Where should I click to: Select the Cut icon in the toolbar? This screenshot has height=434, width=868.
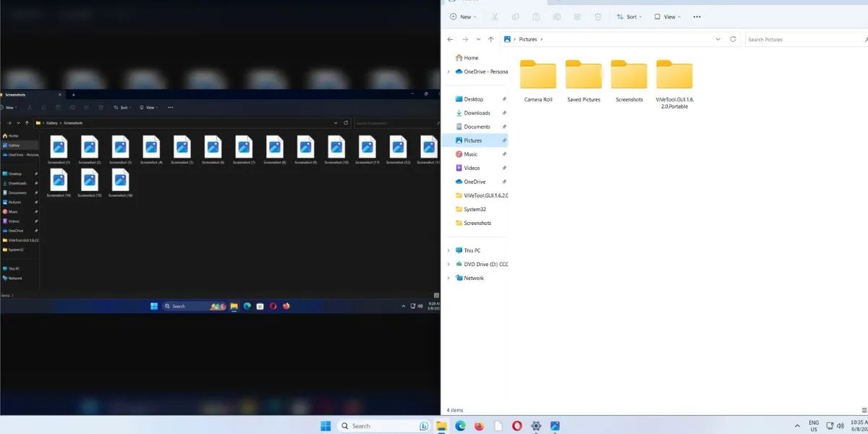[x=495, y=16]
